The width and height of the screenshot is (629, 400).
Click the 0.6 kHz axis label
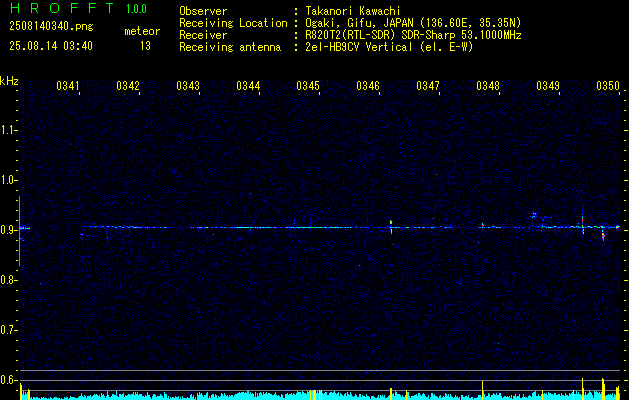coord(8,380)
